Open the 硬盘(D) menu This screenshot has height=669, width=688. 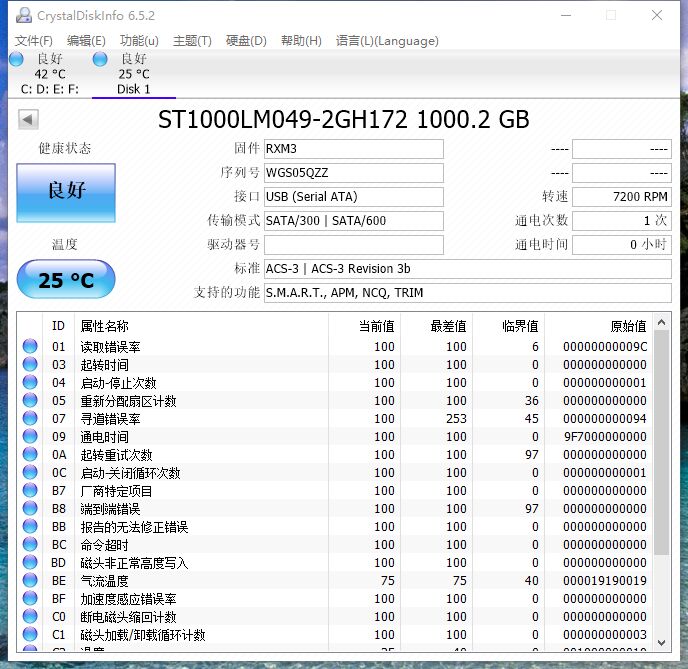(246, 41)
